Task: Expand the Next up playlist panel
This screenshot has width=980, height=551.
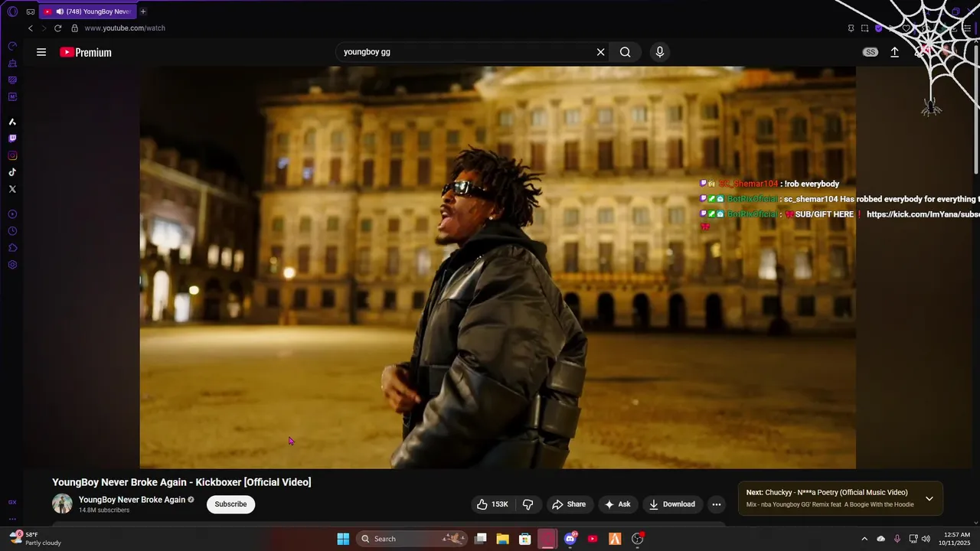Action: (x=929, y=499)
